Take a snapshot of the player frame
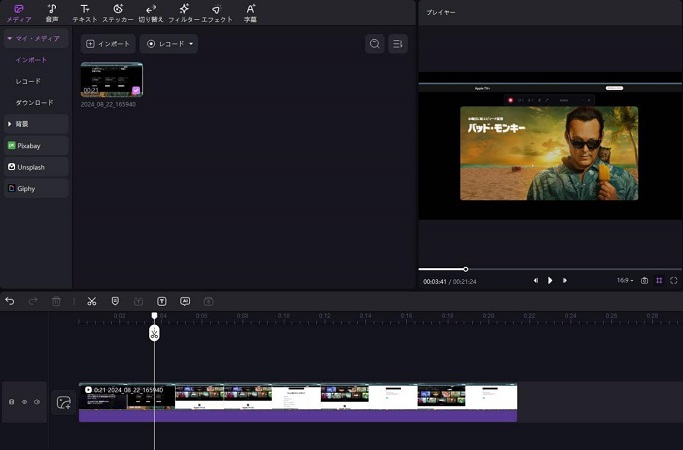This screenshot has width=683, height=450. (645, 281)
